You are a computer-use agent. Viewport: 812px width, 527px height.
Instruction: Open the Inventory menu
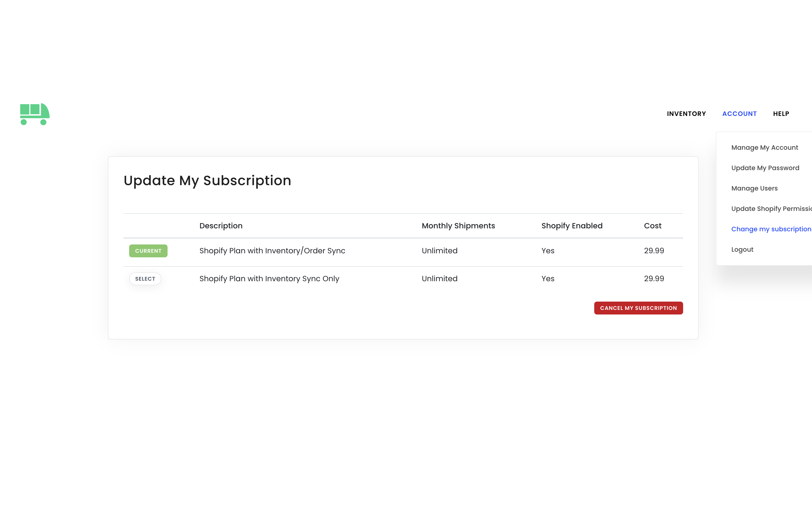coord(686,114)
